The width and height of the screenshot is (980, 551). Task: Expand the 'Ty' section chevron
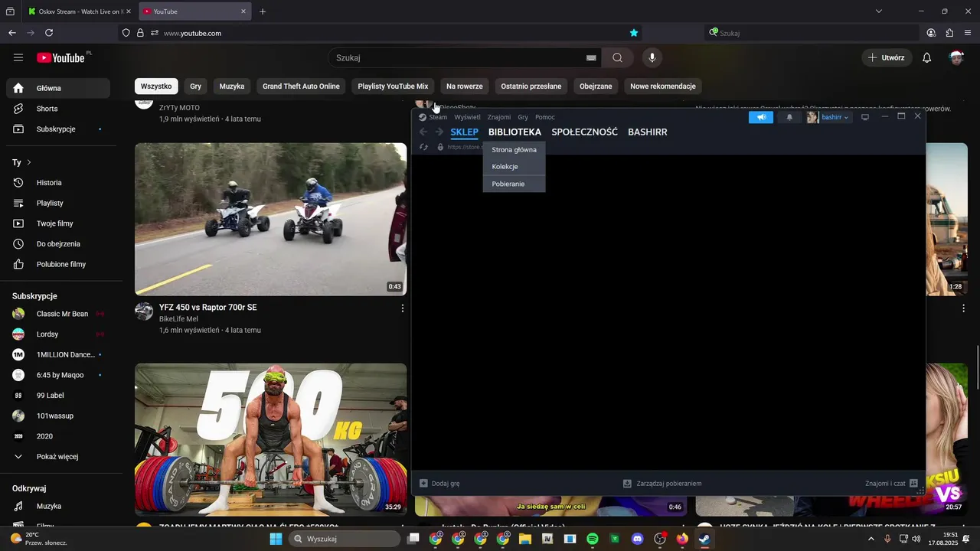pyautogui.click(x=29, y=162)
